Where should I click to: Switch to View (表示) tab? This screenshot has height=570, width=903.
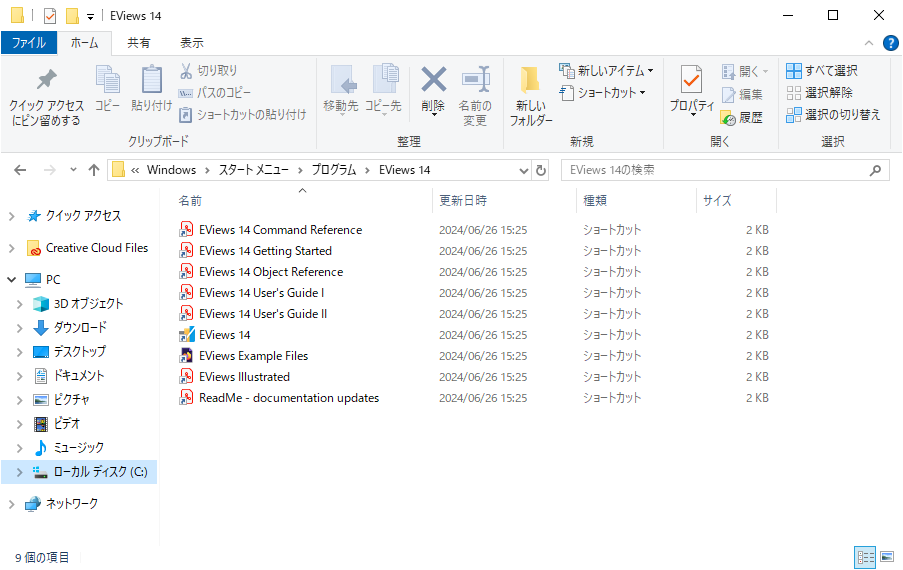(x=192, y=43)
